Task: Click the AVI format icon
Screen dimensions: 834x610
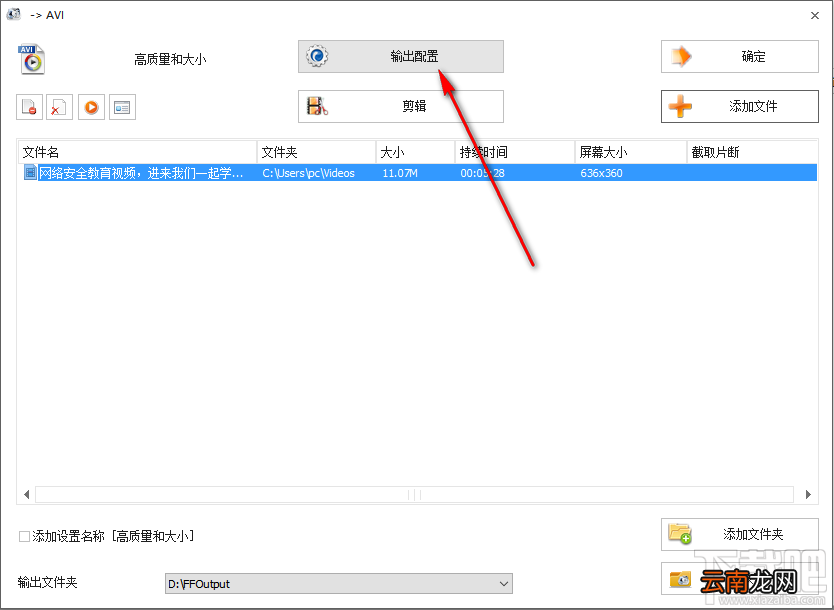Action: [x=31, y=59]
